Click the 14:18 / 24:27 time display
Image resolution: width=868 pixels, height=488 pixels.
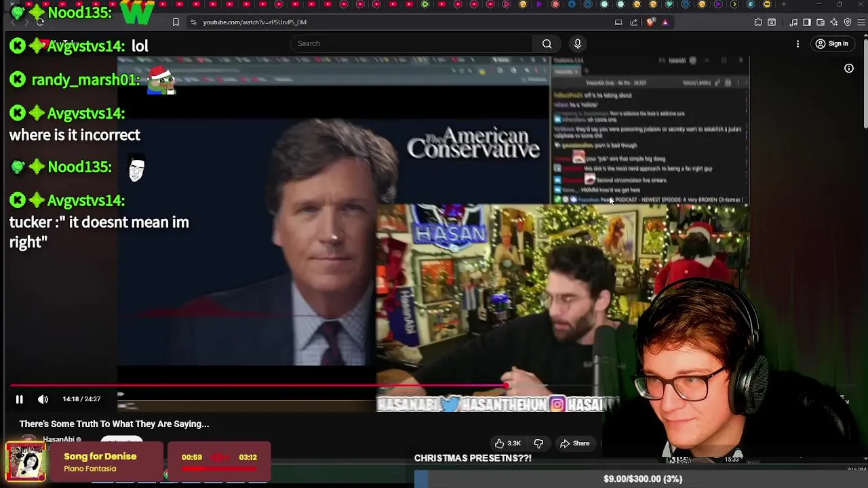(x=81, y=399)
